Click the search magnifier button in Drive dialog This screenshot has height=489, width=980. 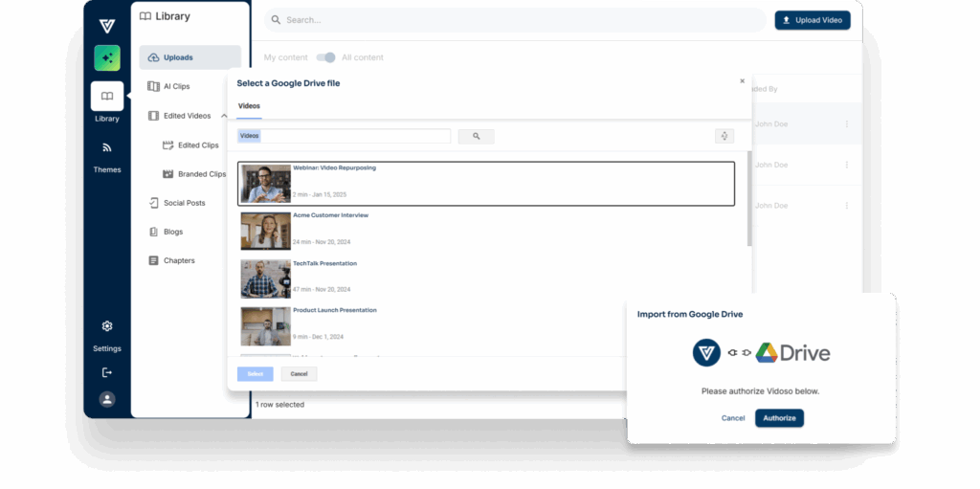pos(476,137)
